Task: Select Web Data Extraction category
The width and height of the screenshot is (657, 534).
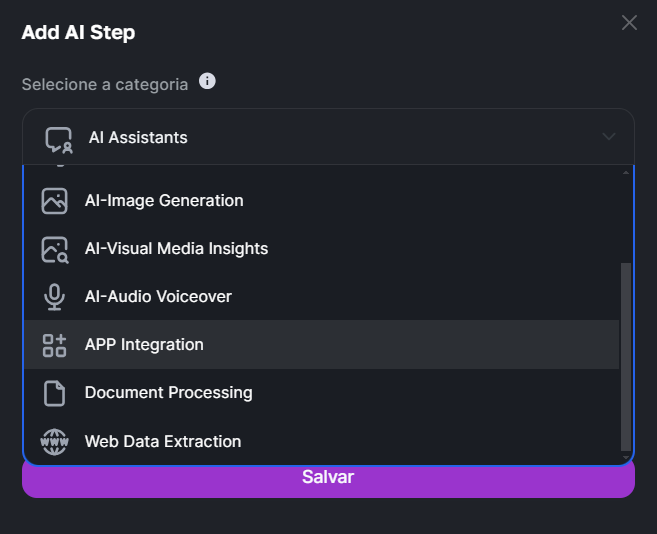Action: 322,441
